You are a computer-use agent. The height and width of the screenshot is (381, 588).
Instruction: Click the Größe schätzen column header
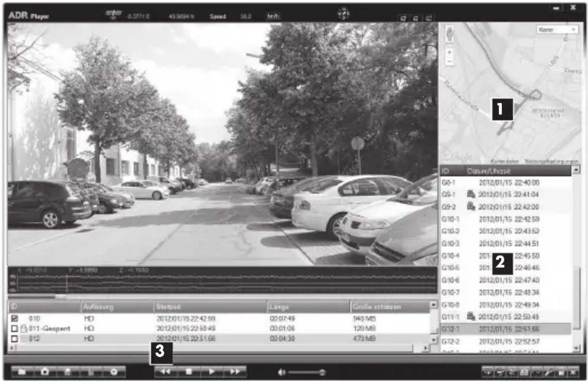click(x=390, y=307)
